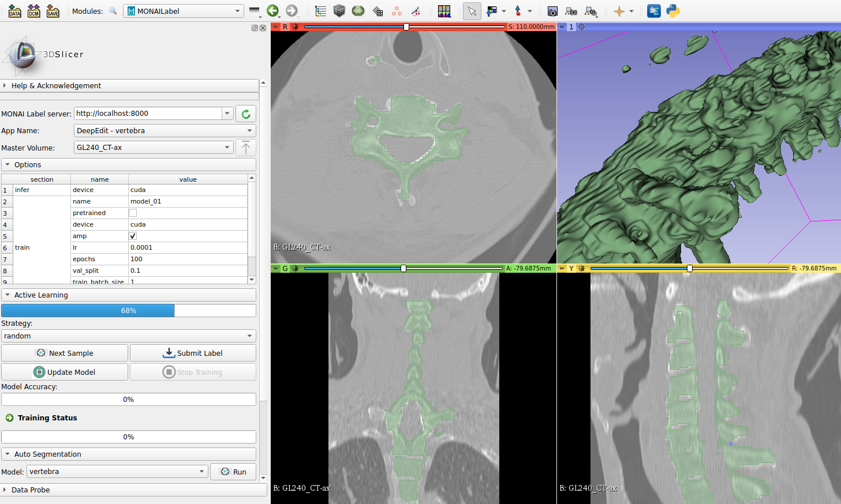Screen dimensions: 841x504
Task: Collapse the Active Learning section
Action: (128, 295)
